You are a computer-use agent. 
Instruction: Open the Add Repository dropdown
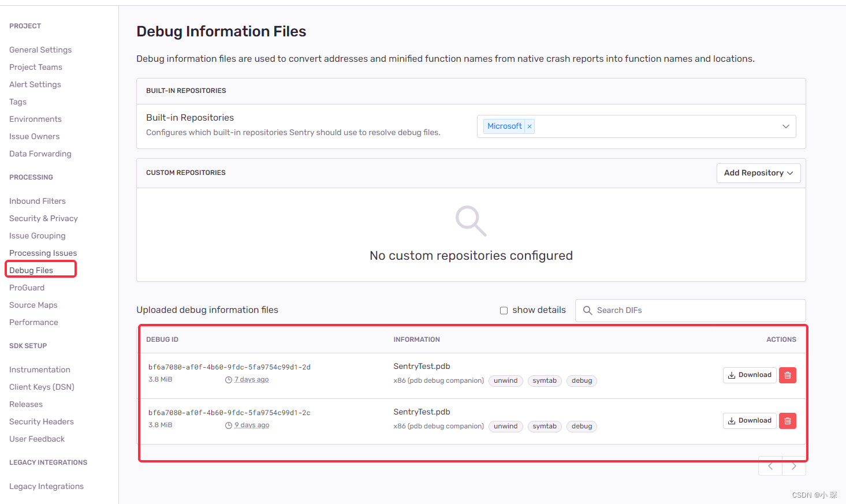759,173
